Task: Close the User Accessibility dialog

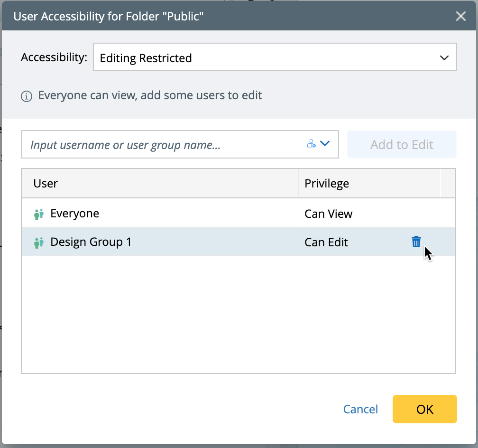Action: [460, 17]
